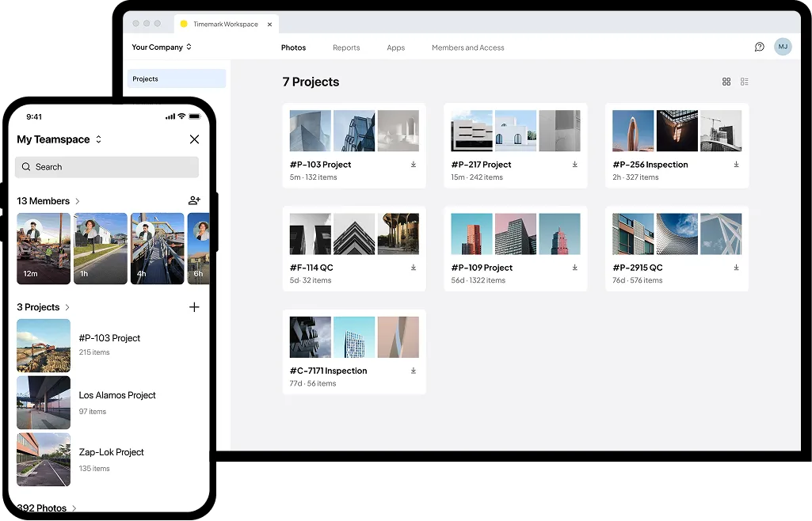812x521 pixels.
Task: Switch to grid view of projects
Action: 726,82
